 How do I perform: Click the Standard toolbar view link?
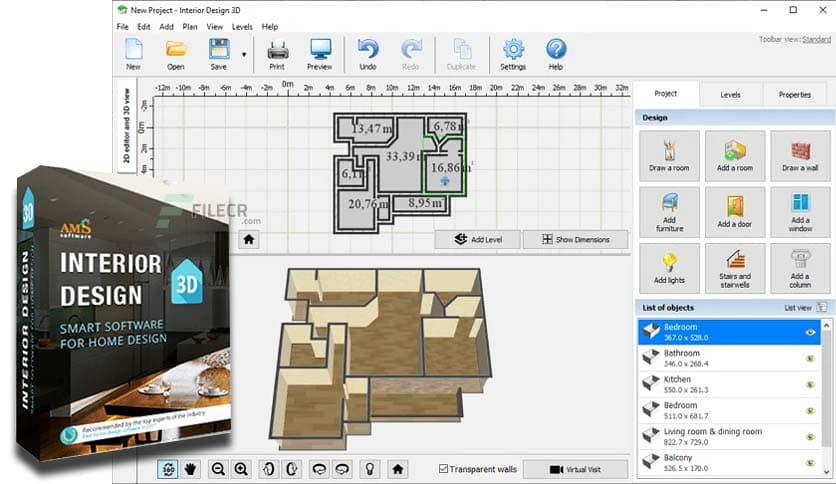click(x=816, y=39)
